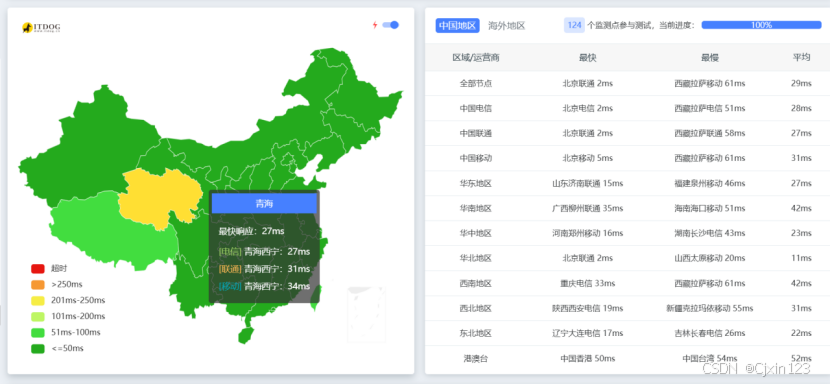Select the 中国电信 row

627,108
